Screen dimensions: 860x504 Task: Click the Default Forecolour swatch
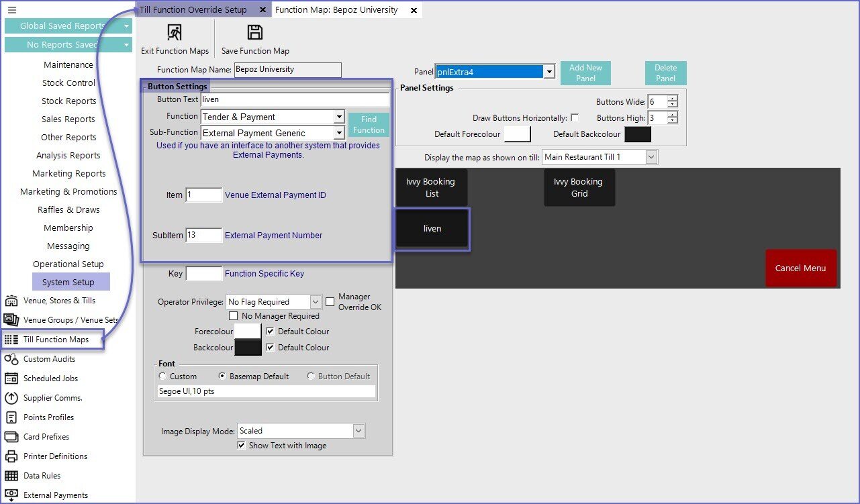click(518, 134)
